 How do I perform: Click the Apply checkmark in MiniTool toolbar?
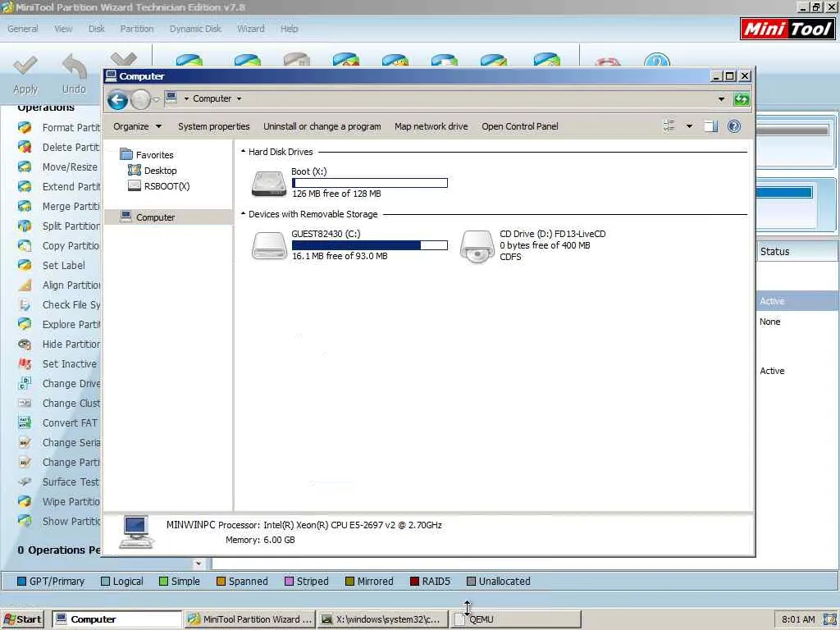[25, 66]
